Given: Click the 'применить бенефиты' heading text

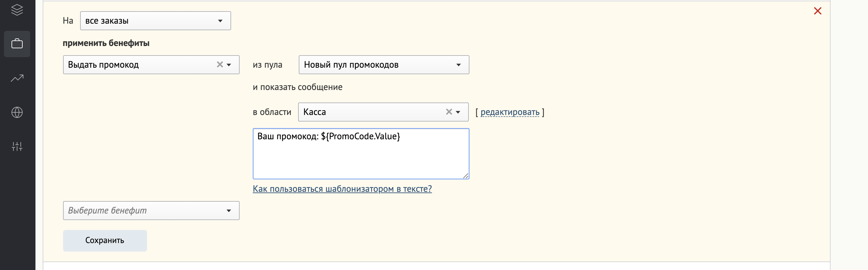Looking at the screenshot, I should coord(106,43).
